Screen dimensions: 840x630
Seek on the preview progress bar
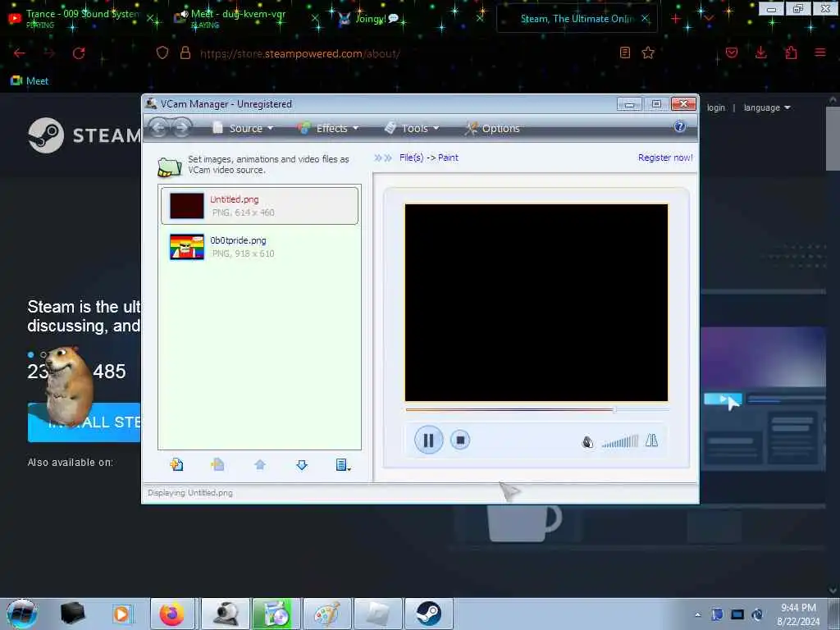[x=536, y=410]
